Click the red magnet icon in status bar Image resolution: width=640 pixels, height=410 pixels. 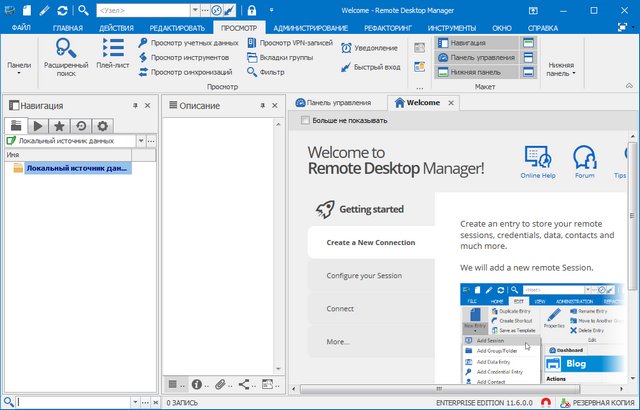coord(546,403)
